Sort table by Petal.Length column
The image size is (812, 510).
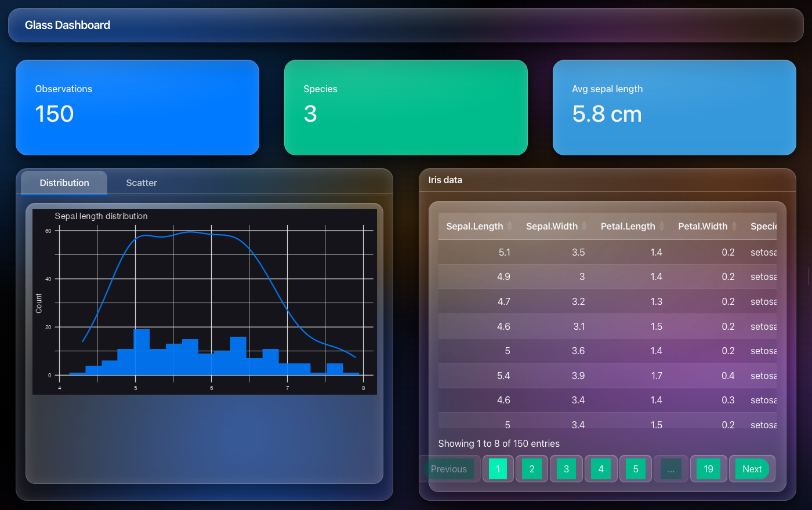[x=632, y=226]
